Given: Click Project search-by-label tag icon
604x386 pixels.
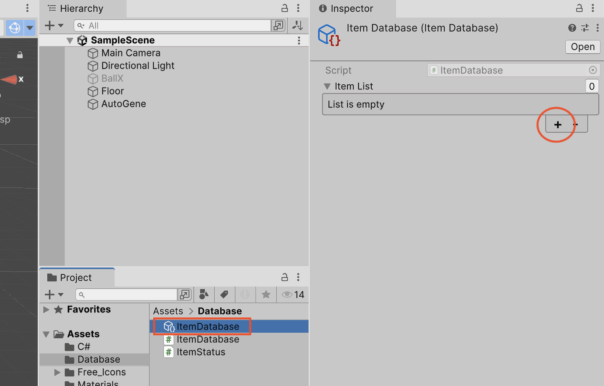Looking at the screenshot, I should [224, 295].
